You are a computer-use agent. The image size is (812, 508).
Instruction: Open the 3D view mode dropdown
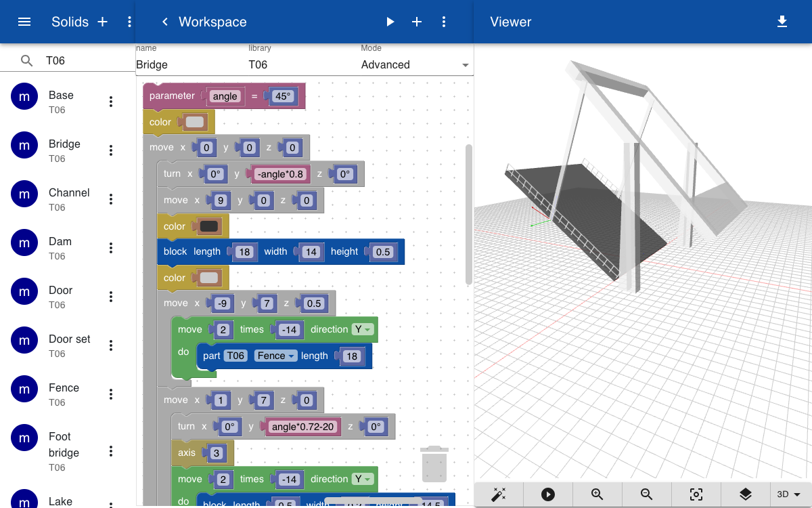coord(790,494)
